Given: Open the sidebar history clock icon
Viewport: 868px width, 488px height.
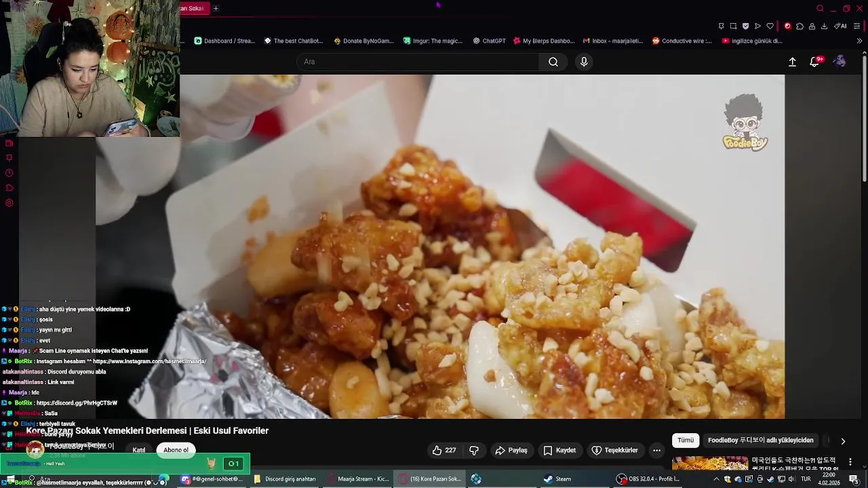Looking at the screenshot, I should pos(9,173).
